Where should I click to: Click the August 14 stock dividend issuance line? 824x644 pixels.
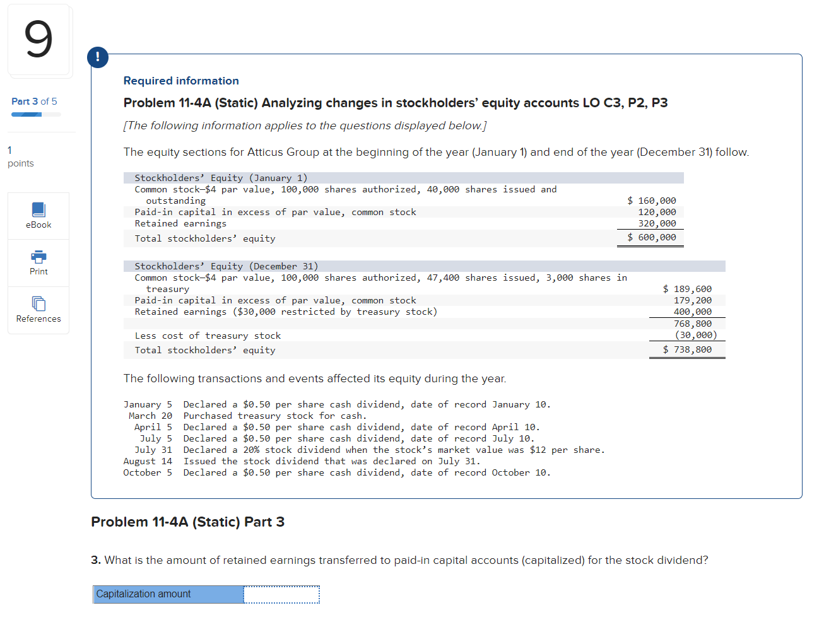pos(302,461)
